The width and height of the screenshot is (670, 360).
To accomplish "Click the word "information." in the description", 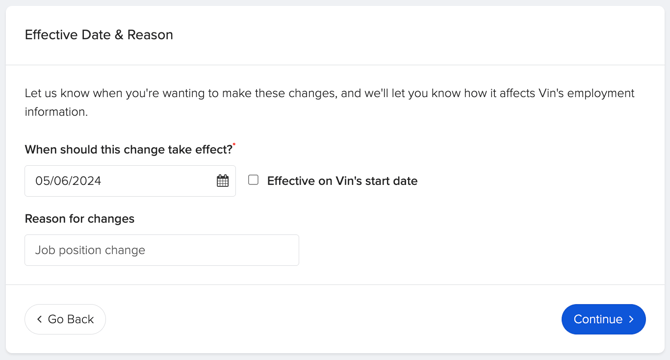I will 56,112.
